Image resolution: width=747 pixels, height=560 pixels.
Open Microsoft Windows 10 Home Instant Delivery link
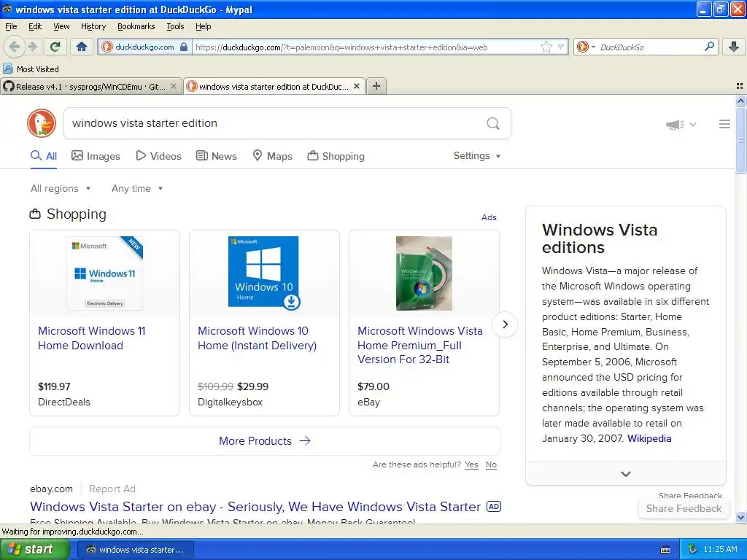coord(258,338)
